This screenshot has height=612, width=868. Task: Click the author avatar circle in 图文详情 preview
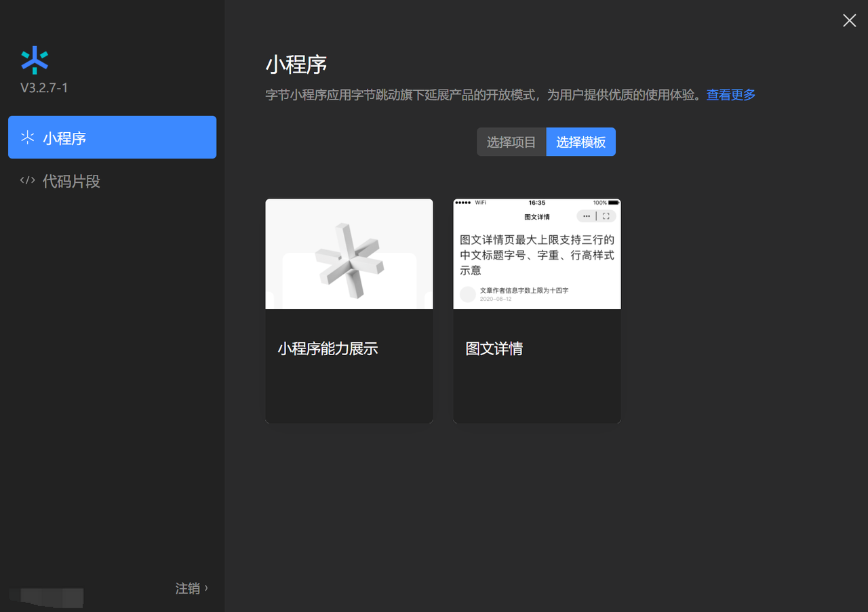click(468, 294)
